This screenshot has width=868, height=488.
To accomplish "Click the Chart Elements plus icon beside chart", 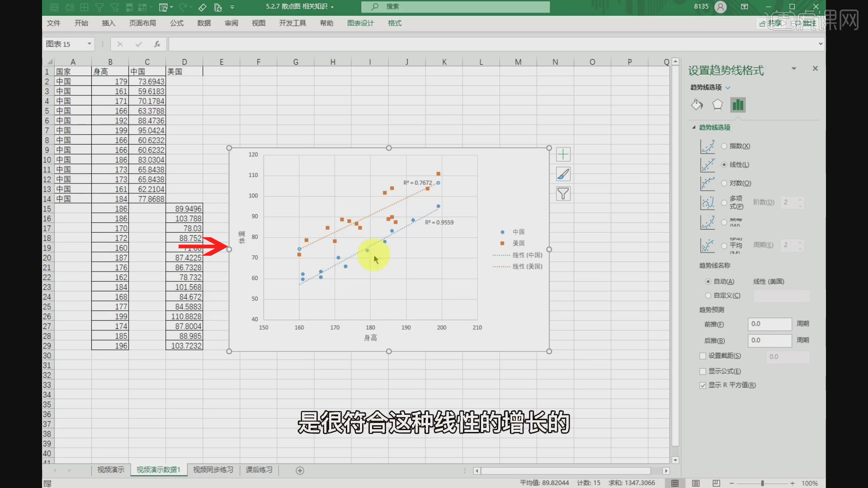I will coord(563,154).
